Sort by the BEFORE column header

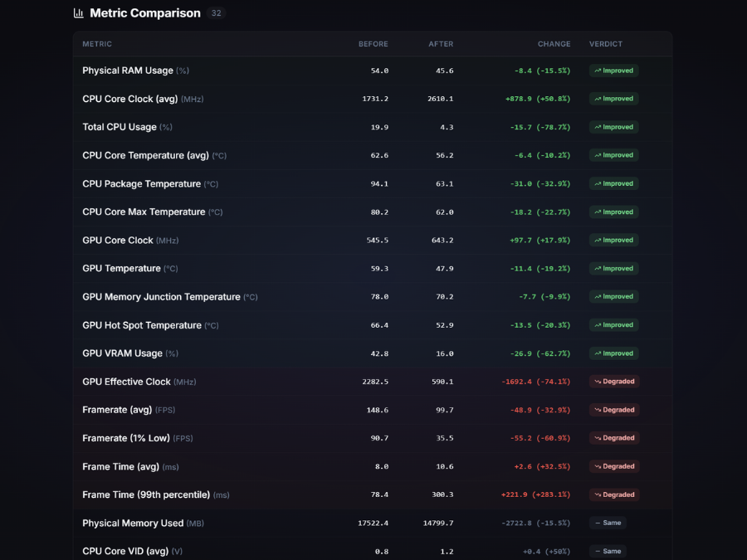pyautogui.click(x=373, y=44)
